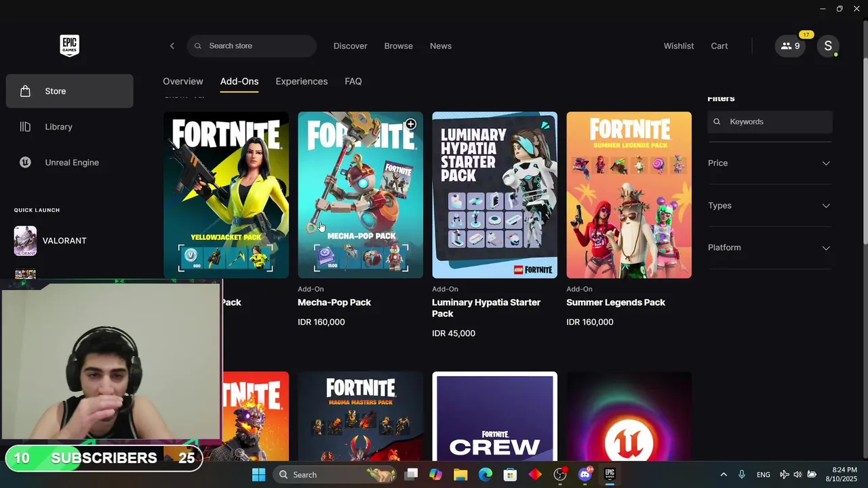Switch to the Overview tab
This screenshot has width=868, height=488.
tap(183, 81)
